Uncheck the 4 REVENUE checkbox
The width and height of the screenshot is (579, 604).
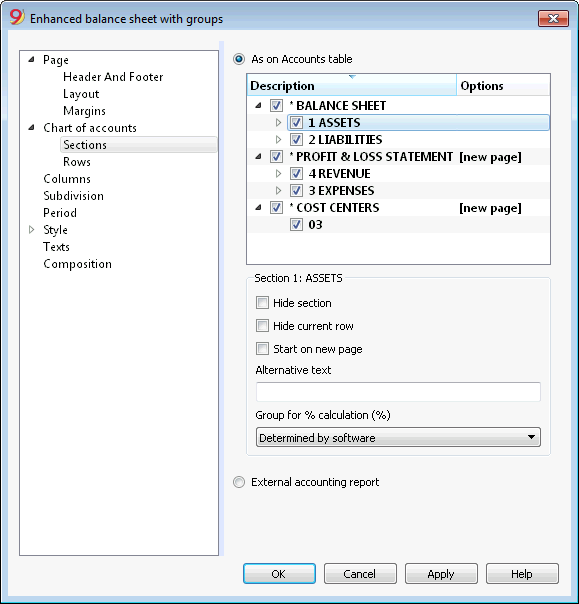296,174
